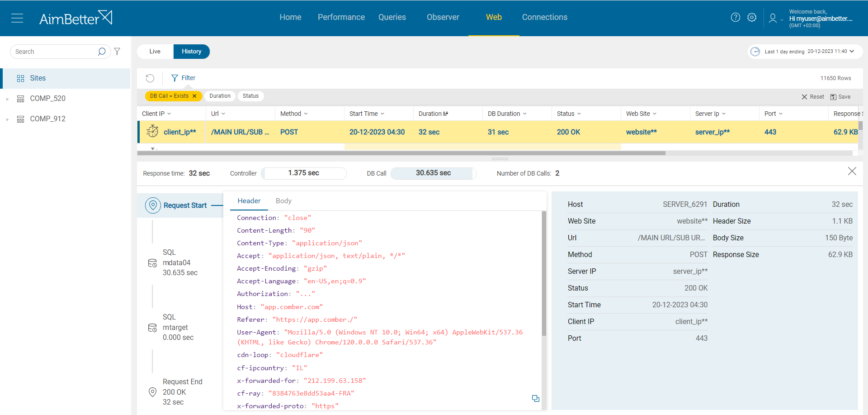Select the Body tab
The height and width of the screenshot is (415, 868).
[283, 201]
